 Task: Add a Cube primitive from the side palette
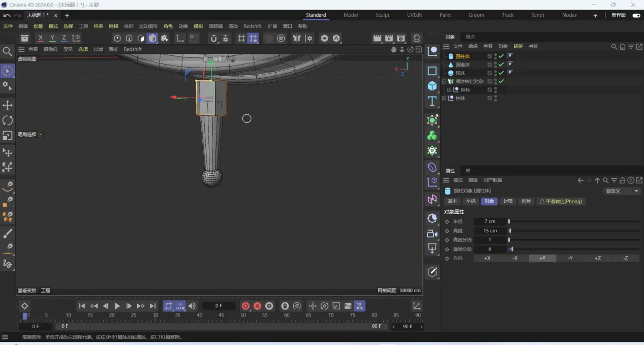[432, 86]
